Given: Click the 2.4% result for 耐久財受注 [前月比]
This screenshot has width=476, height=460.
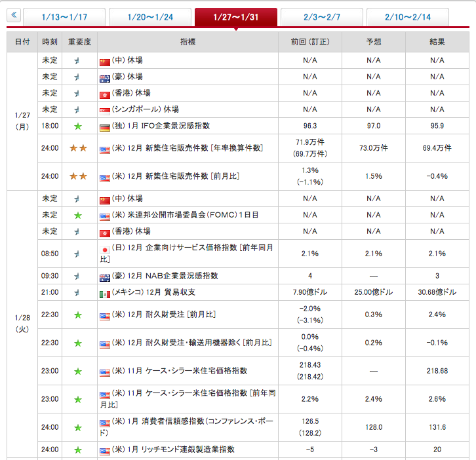Looking at the screenshot, I should tap(437, 315).
